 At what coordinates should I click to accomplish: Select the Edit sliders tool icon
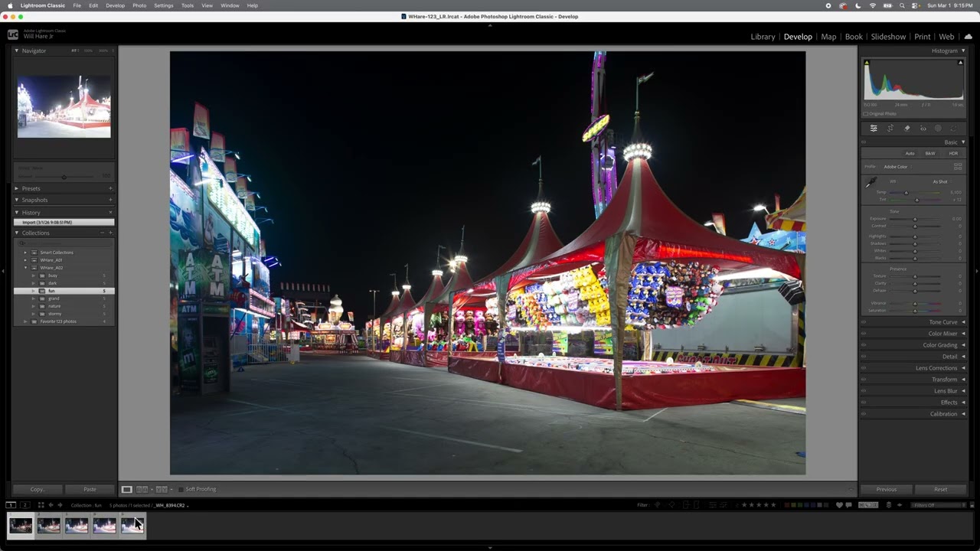click(874, 129)
